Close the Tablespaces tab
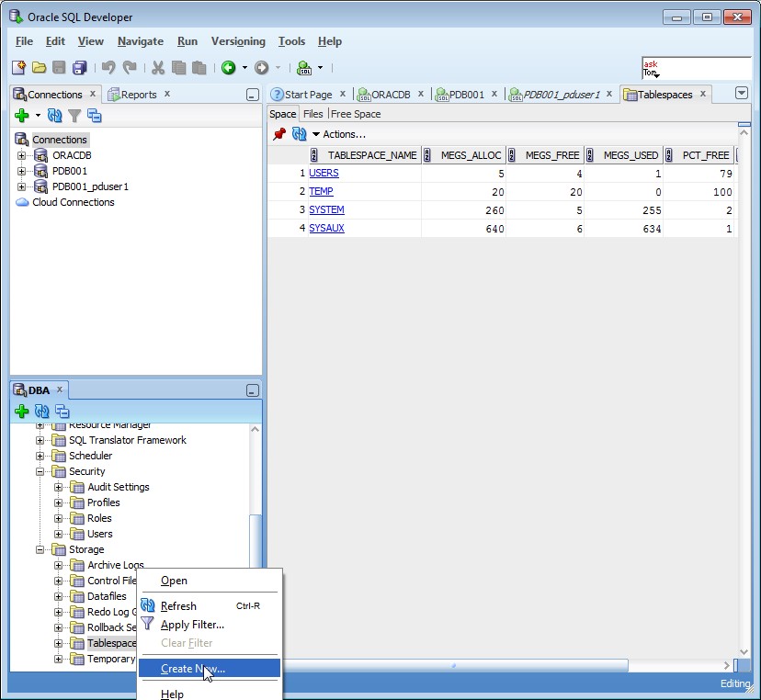Image resolution: width=761 pixels, height=700 pixels. (703, 94)
